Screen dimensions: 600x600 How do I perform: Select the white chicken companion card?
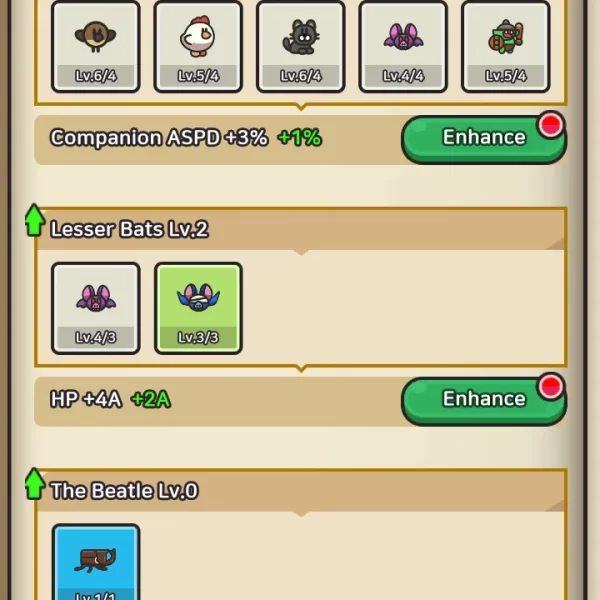click(x=198, y=47)
